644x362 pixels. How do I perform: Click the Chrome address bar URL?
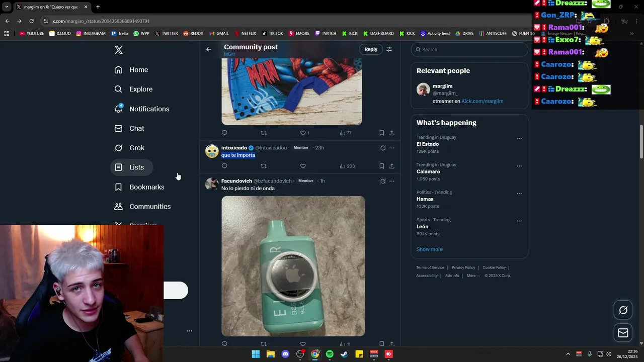pos(101,21)
